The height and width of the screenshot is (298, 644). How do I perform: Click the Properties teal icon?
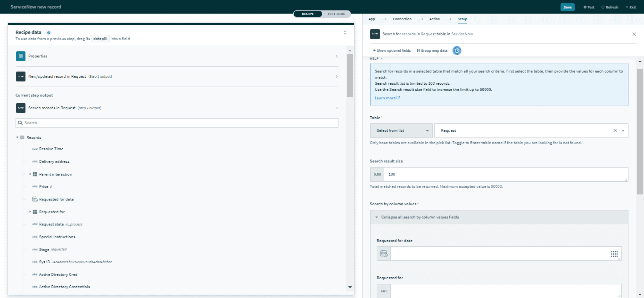(x=20, y=56)
